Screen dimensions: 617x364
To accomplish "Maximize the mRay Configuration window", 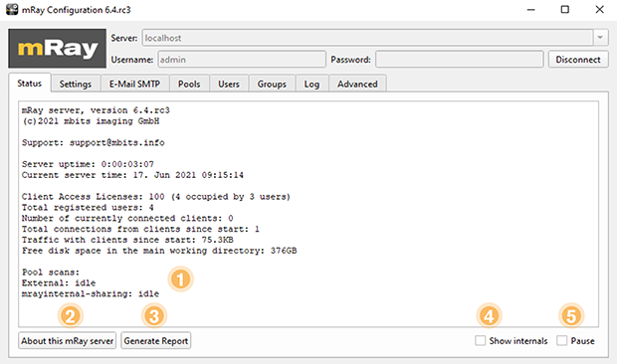I will pos(565,9).
